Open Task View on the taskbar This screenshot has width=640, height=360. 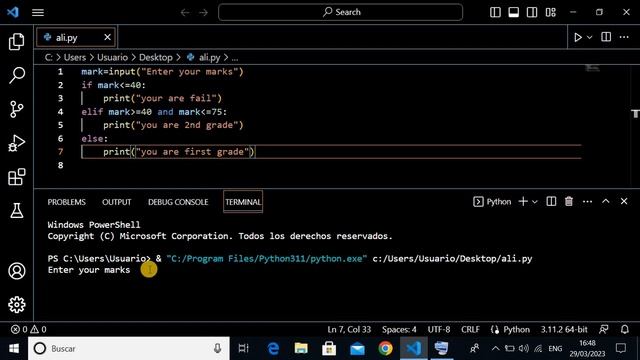244,349
